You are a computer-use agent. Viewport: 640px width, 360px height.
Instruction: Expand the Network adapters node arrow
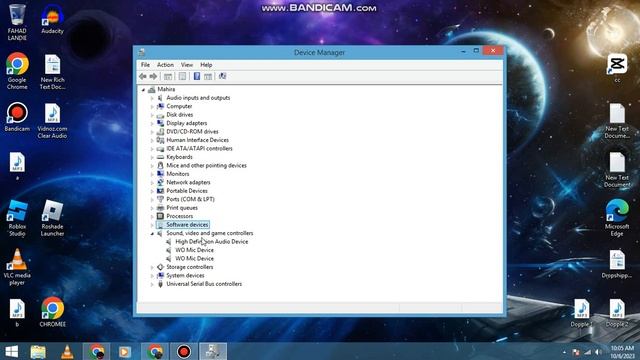(152, 183)
